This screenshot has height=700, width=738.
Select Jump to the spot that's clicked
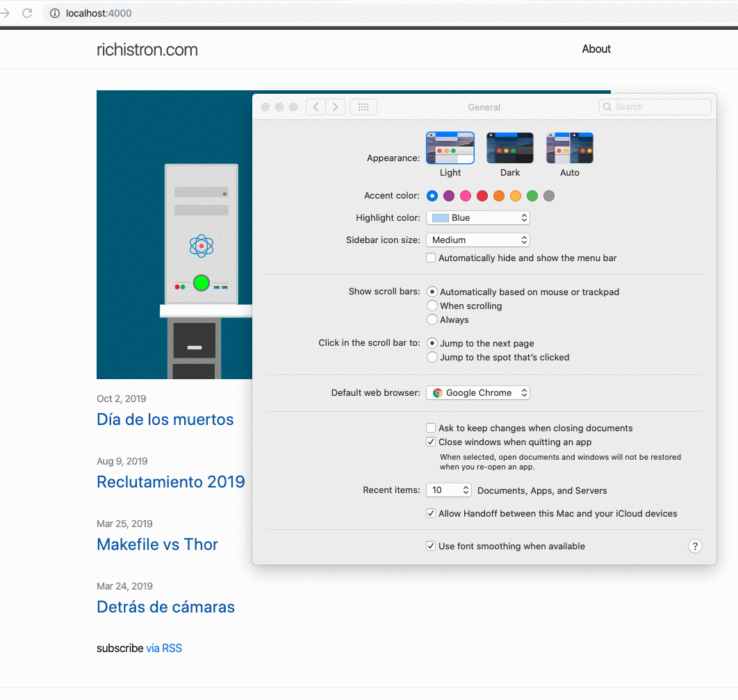tap(432, 357)
